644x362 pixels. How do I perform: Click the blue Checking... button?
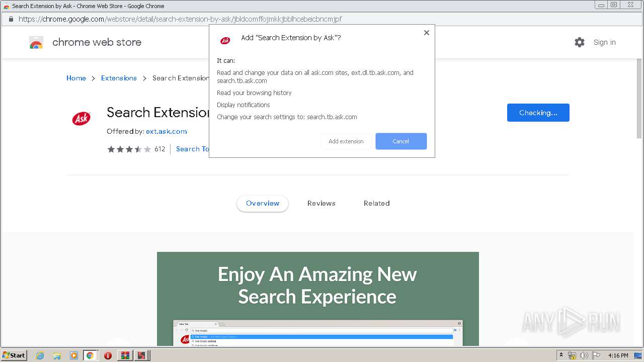(538, 113)
